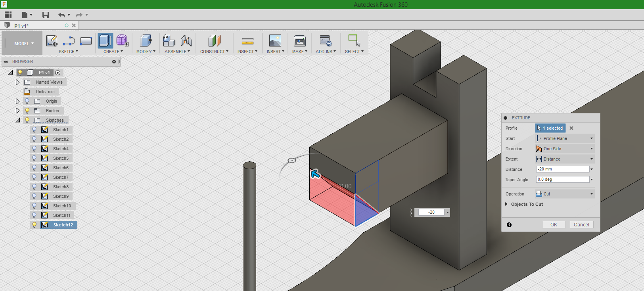Click the Save icon
644x291 pixels.
coord(46,15)
